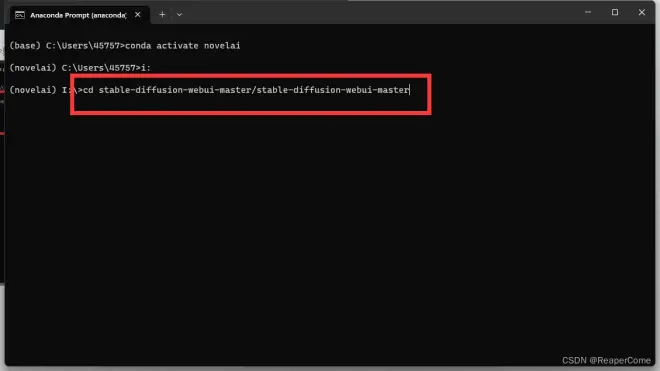Click the second 'stable-diffusion-webui-master' path segment
This screenshot has width=660, height=371.
coord(333,90)
